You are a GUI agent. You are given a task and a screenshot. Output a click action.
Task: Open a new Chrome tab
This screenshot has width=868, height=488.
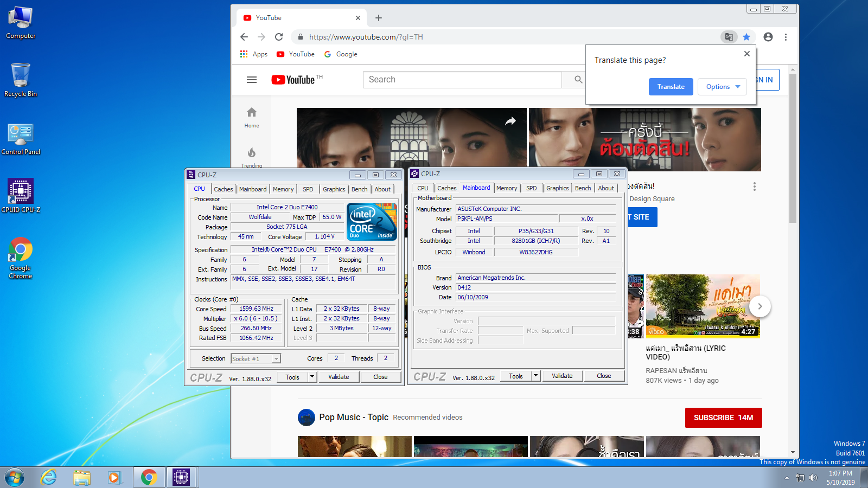click(379, 18)
